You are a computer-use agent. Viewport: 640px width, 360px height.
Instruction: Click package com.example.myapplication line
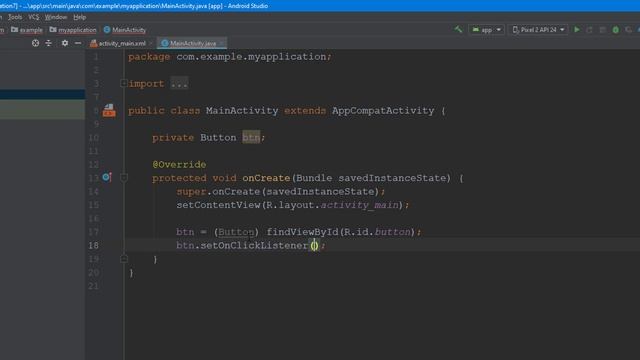pyautogui.click(x=230, y=57)
